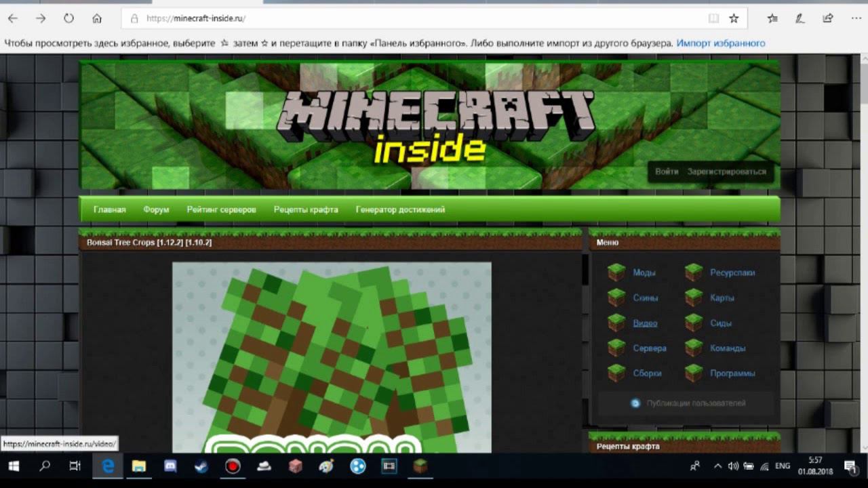Switch the ENG input language indicator
This screenshot has width=868, height=488.
(x=783, y=466)
